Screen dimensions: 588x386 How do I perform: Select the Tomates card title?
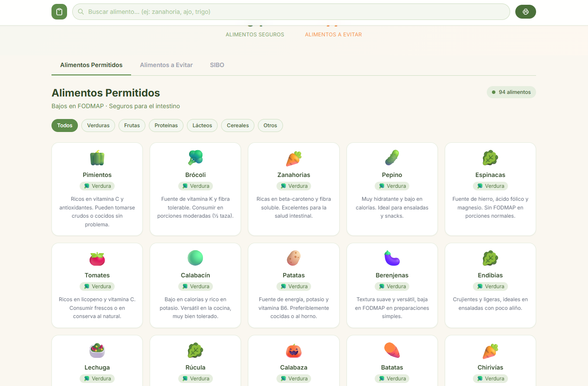(x=97, y=275)
